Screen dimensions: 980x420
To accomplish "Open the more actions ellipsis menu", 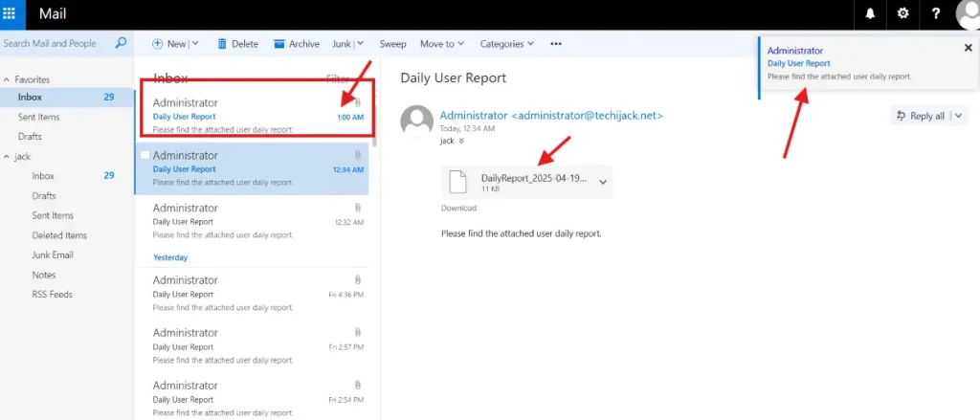I will click(x=556, y=44).
